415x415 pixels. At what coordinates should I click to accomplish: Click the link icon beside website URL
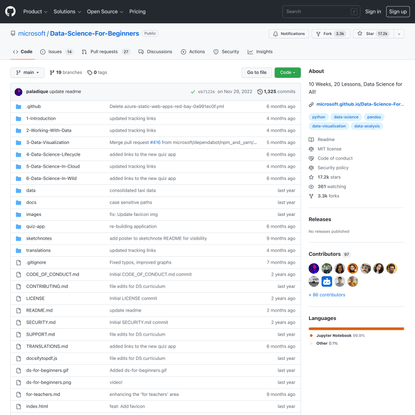click(311, 104)
